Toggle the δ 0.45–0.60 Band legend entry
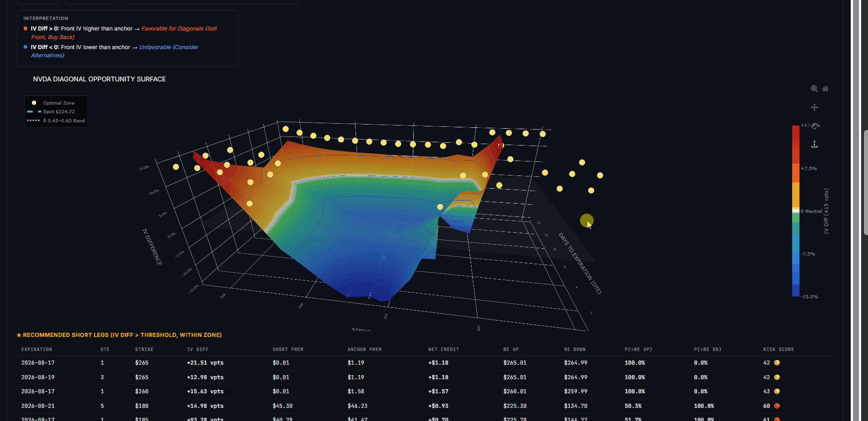Screen dimensions: 868x421 pos(56,120)
